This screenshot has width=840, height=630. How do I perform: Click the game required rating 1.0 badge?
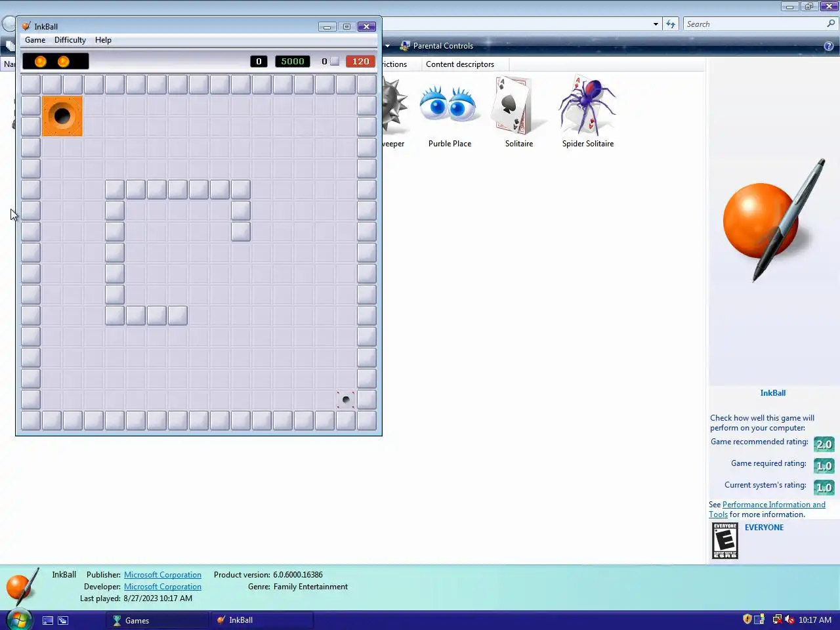pyautogui.click(x=824, y=466)
